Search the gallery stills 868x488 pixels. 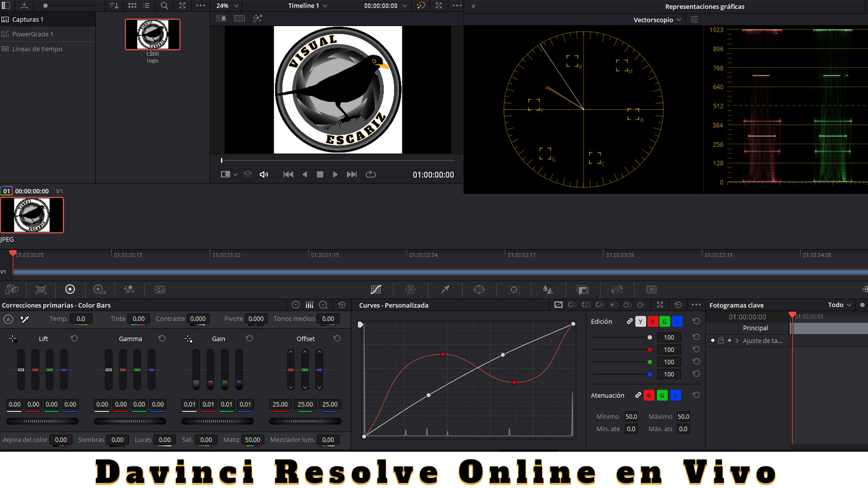[x=165, y=6]
